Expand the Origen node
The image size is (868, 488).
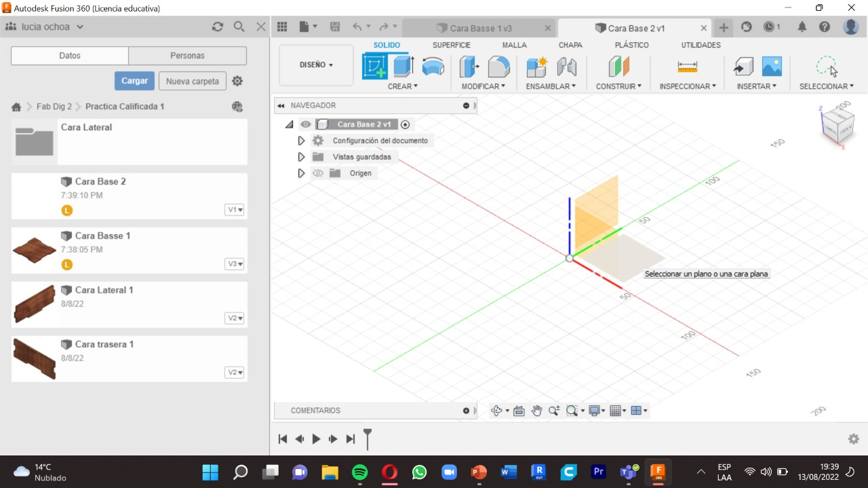(301, 174)
